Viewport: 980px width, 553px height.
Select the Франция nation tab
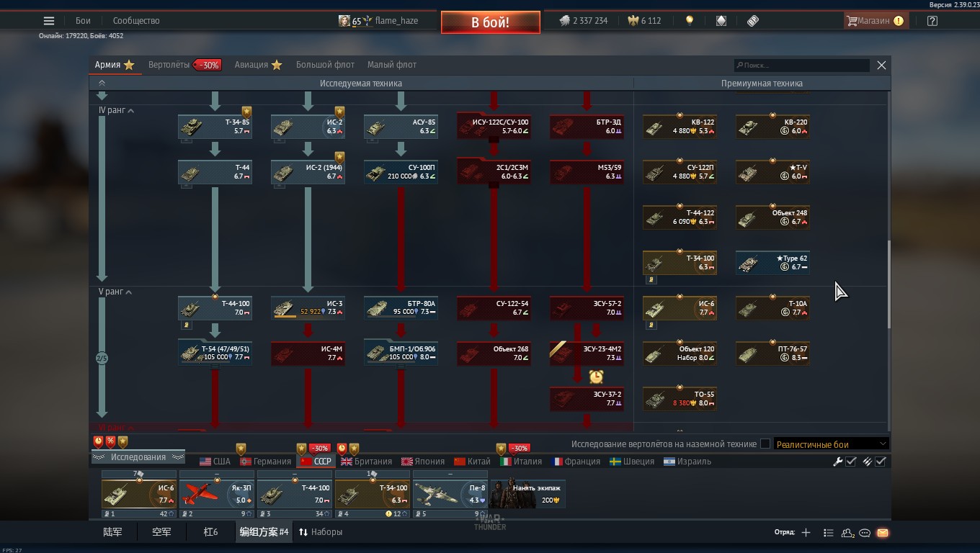[576, 462]
